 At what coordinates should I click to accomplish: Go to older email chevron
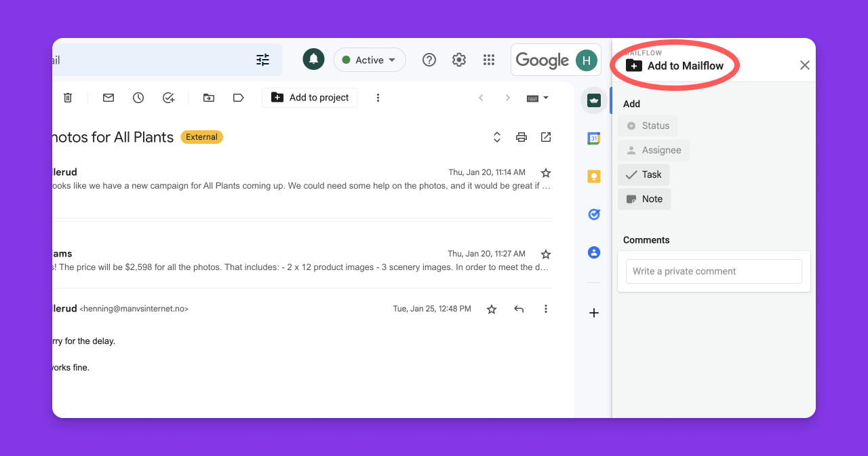[507, 98]
